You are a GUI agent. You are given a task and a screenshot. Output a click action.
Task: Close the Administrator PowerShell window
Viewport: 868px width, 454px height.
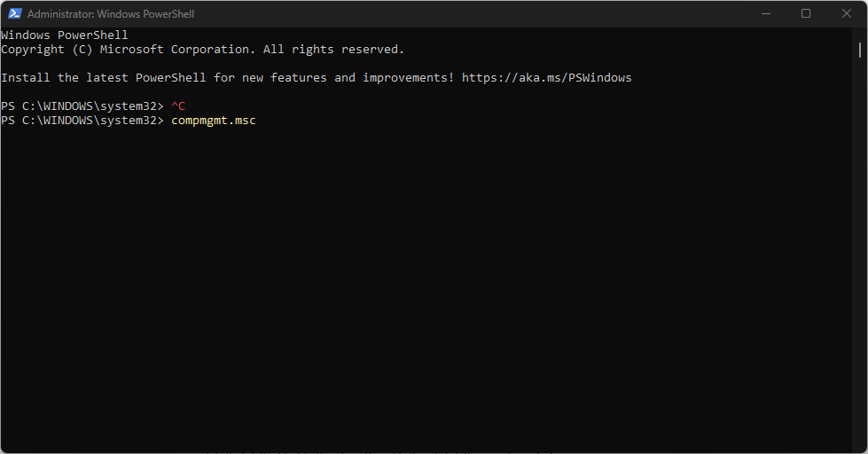click(846, 14)
